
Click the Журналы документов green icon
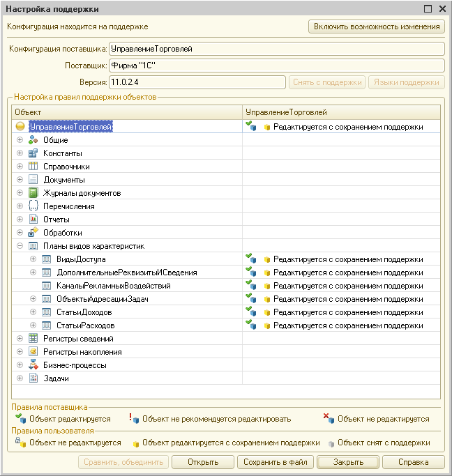(x=33, y=193)
